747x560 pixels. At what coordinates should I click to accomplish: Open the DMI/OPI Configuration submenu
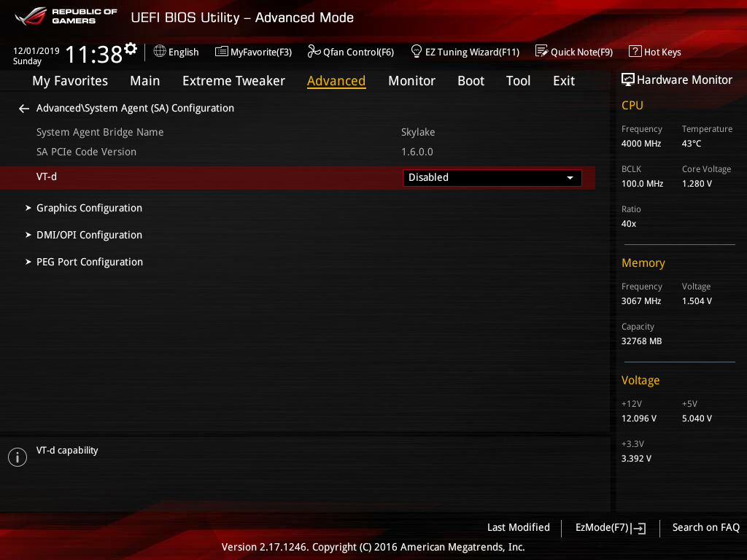(x=89, y=235)
